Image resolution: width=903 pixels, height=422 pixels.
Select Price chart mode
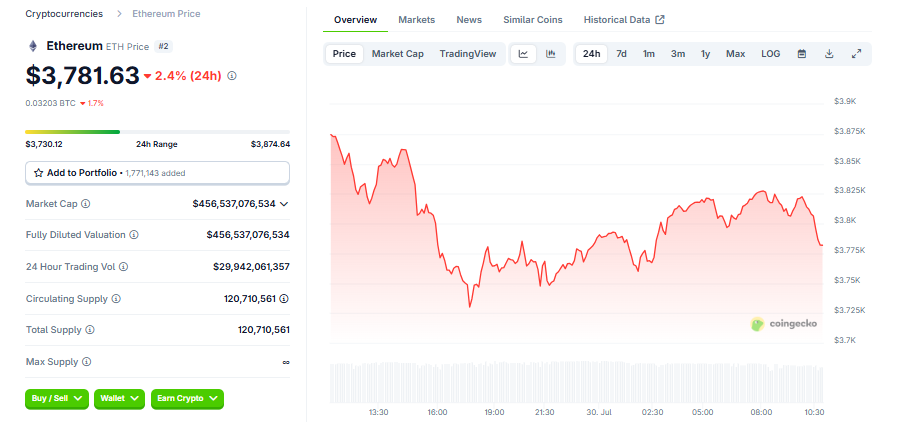(x=344, y=54)
